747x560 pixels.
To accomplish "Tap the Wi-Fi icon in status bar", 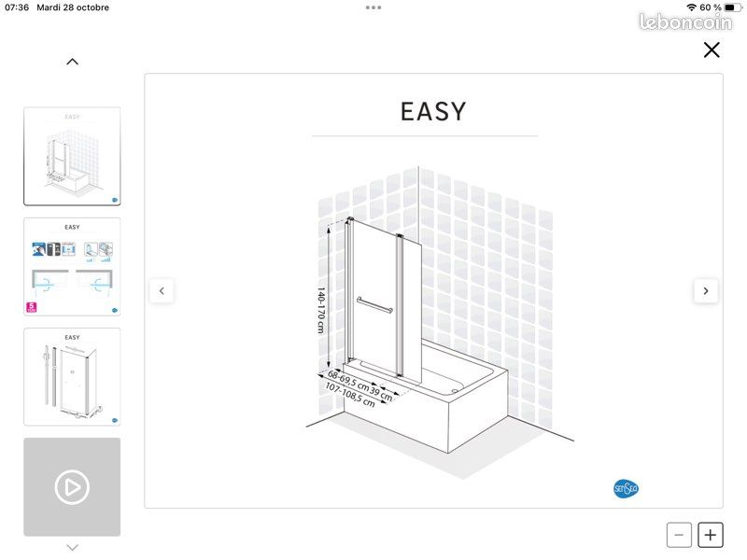I will coord(691,7).
